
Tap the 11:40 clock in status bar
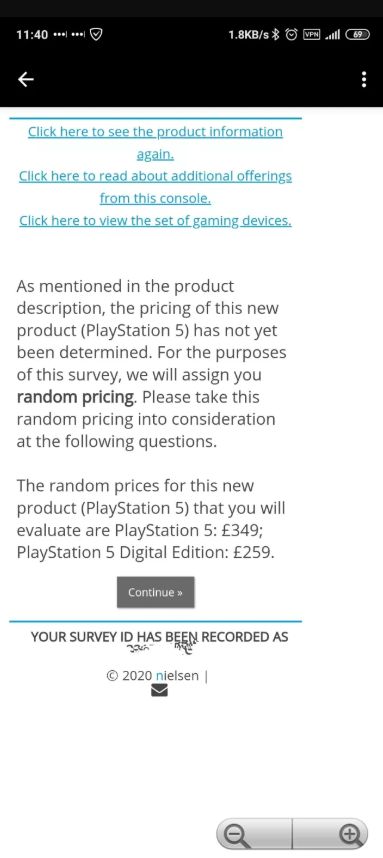32,34
